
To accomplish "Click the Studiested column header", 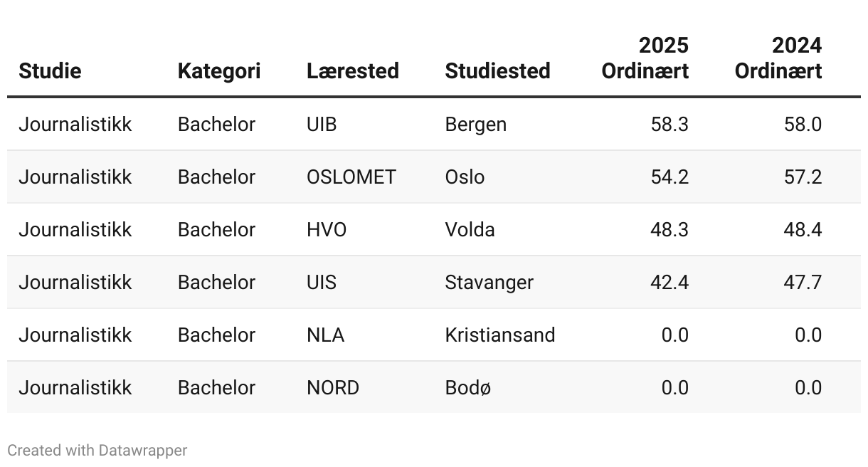I will (497, 70).
